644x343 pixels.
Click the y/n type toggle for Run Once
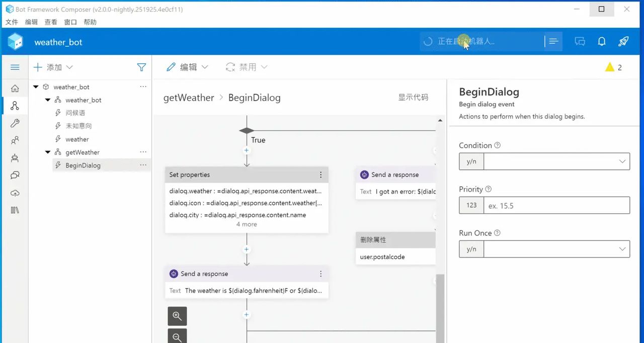pos(471,249)
